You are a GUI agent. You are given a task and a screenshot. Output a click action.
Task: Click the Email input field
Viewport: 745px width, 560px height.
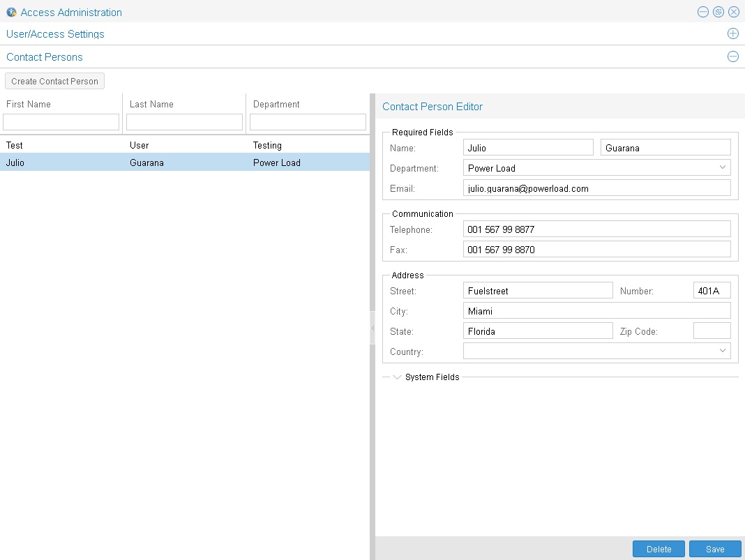click(x=596, y=188)
